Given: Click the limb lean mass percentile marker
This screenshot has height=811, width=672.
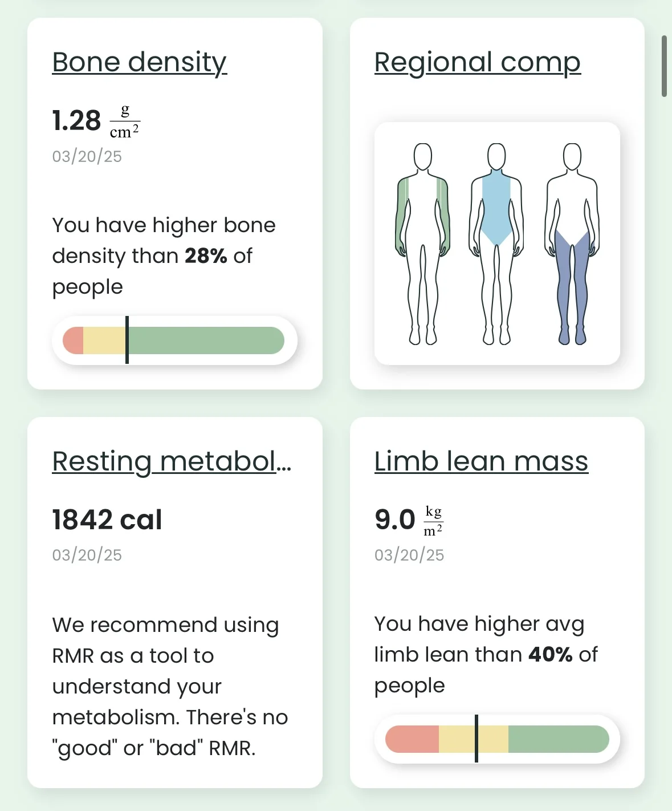Looking at the screenshot, I should (x=476, y=739).
